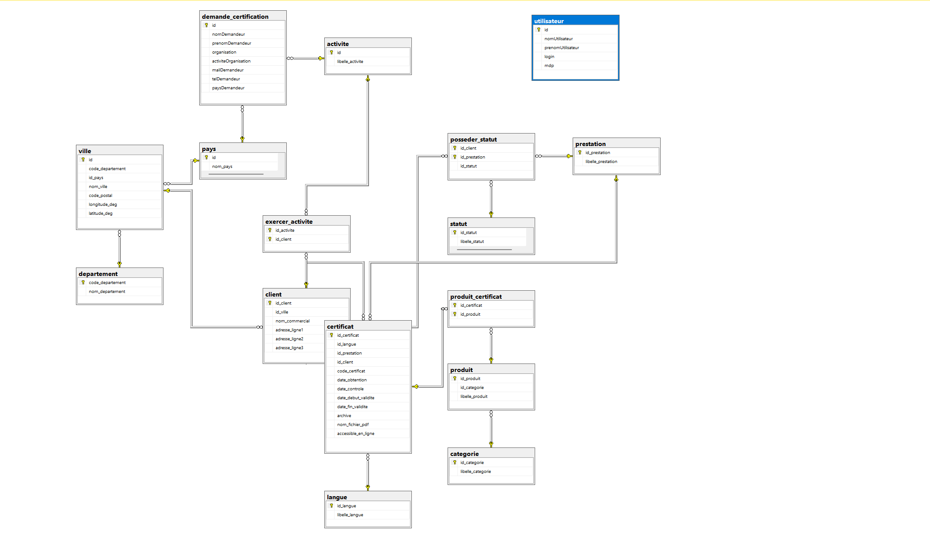Click the key icon next to id_langue
Screen dimensions: 930x560
pyautogui.click(x=331, y=506)
